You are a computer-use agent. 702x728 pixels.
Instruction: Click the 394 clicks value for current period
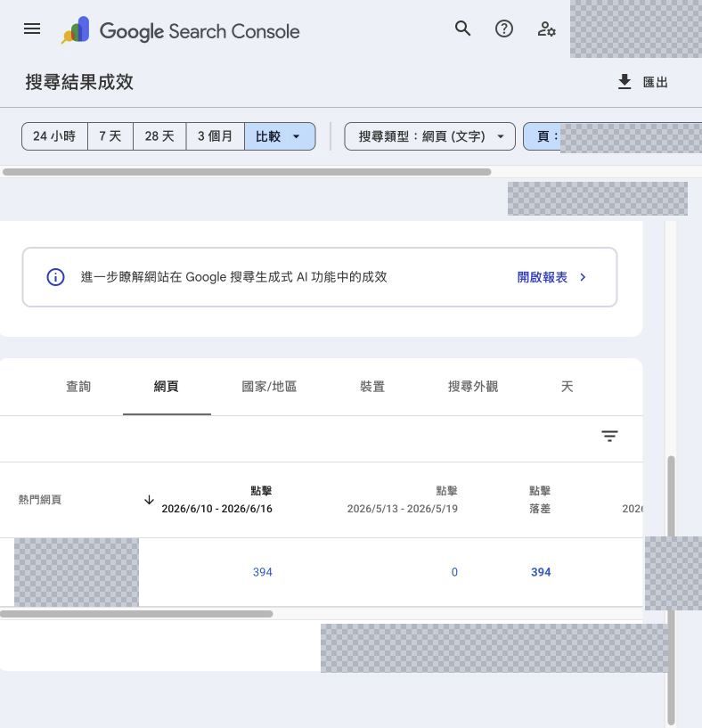pyautogui.click(x=262, y=572)
